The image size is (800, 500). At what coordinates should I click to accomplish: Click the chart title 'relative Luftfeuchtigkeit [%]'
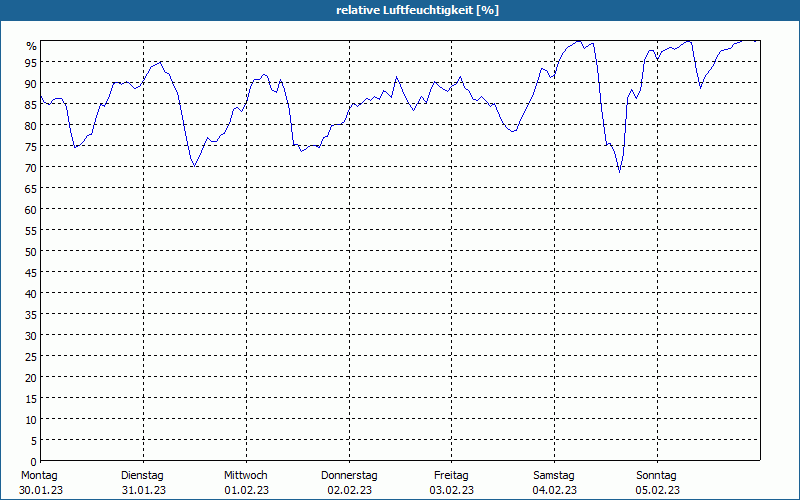[417, 10]
